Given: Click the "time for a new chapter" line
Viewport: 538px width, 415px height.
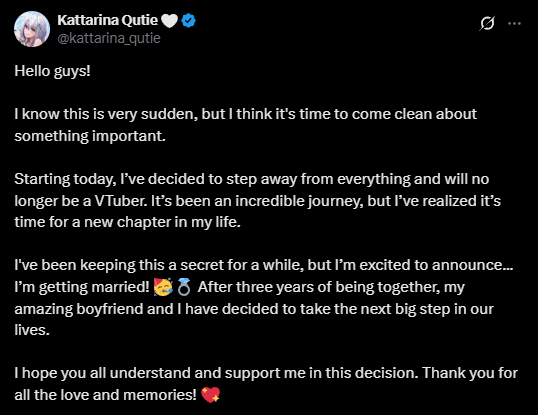Looking at the screenshot, I should pyautogui.click(x=127, y=222).
